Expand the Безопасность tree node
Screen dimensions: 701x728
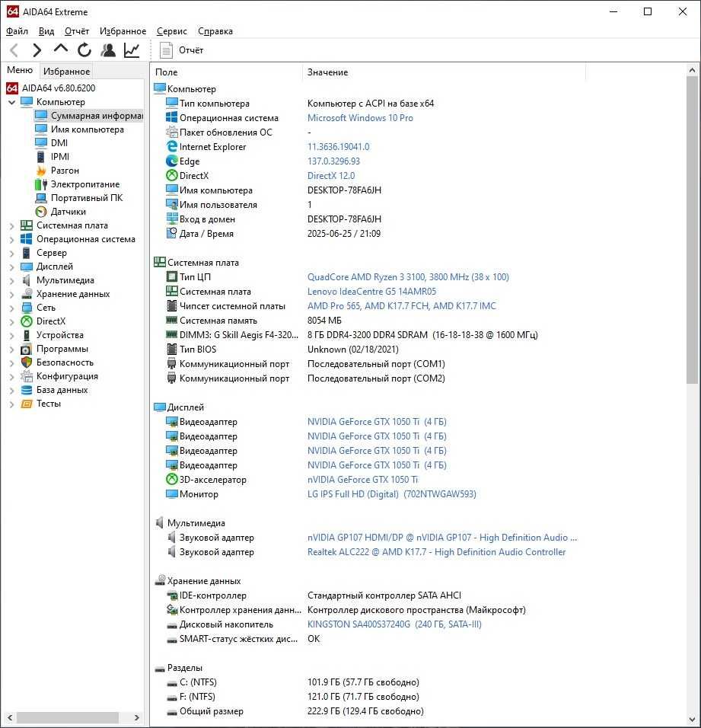12,363
